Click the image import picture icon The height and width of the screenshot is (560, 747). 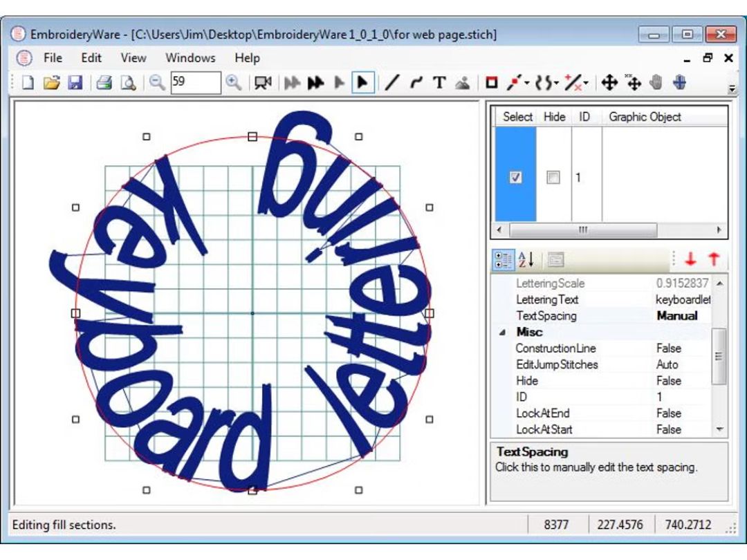[x=463, y=83]
